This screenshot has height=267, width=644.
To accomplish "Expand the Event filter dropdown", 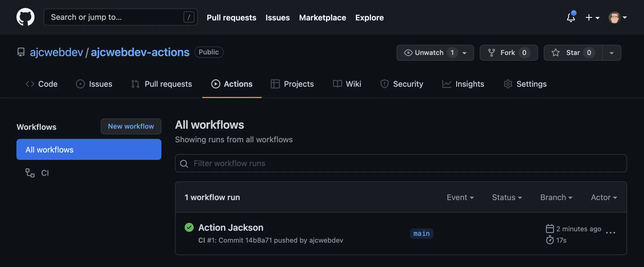I will coord(460,197).
